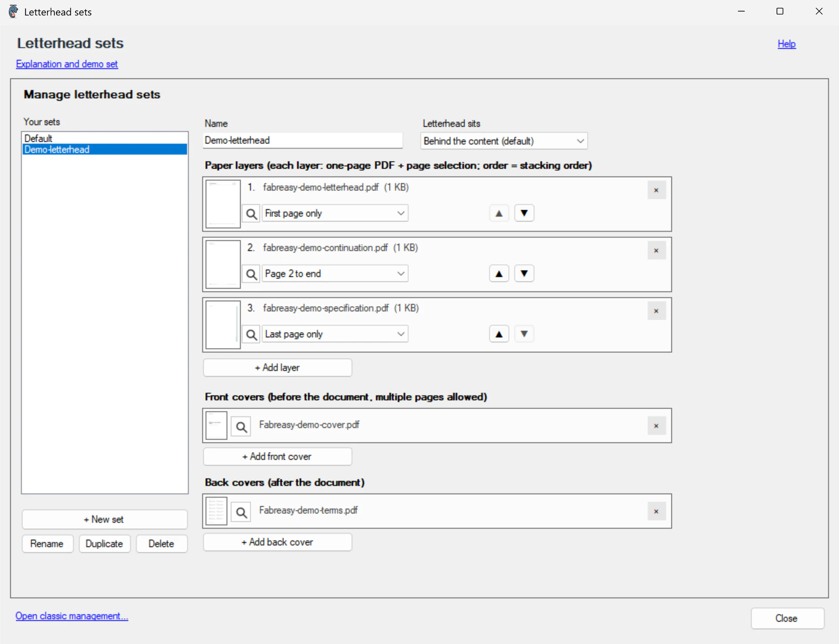Expand the Page 2 to end dropdown
839x644 pixels.
(x=335, y=274)
